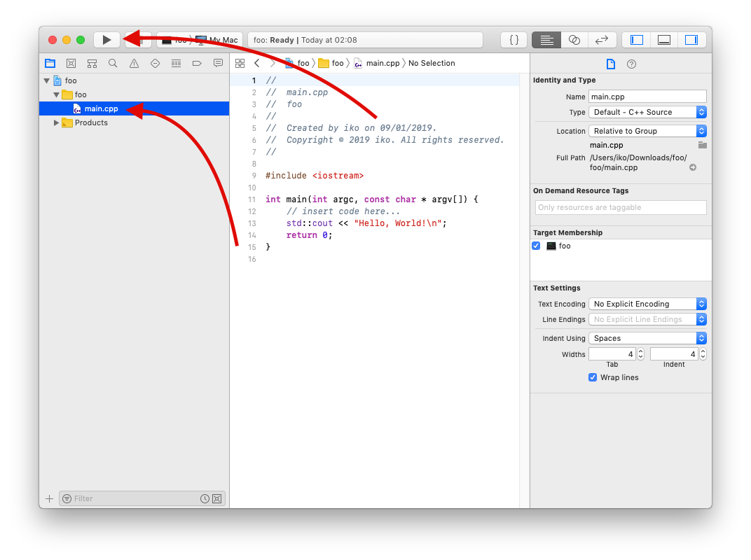Click the add (+) button at bottom left
Viewport: 751px width, 560px height.
[x=49, y=498]
